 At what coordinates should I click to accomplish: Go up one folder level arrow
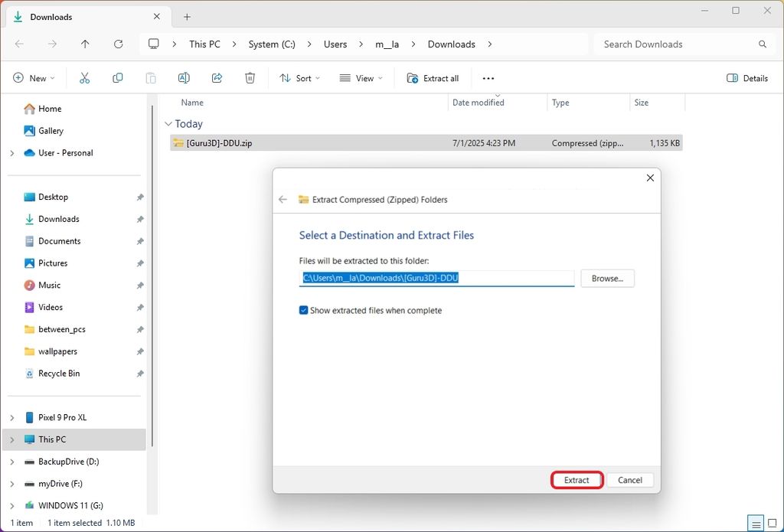click(85, 44)
